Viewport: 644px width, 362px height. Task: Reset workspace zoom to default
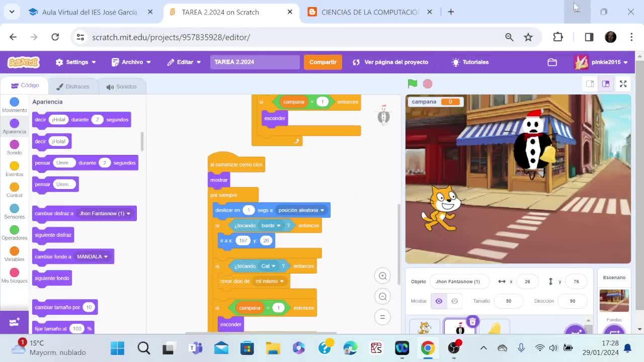click(383, 317)
